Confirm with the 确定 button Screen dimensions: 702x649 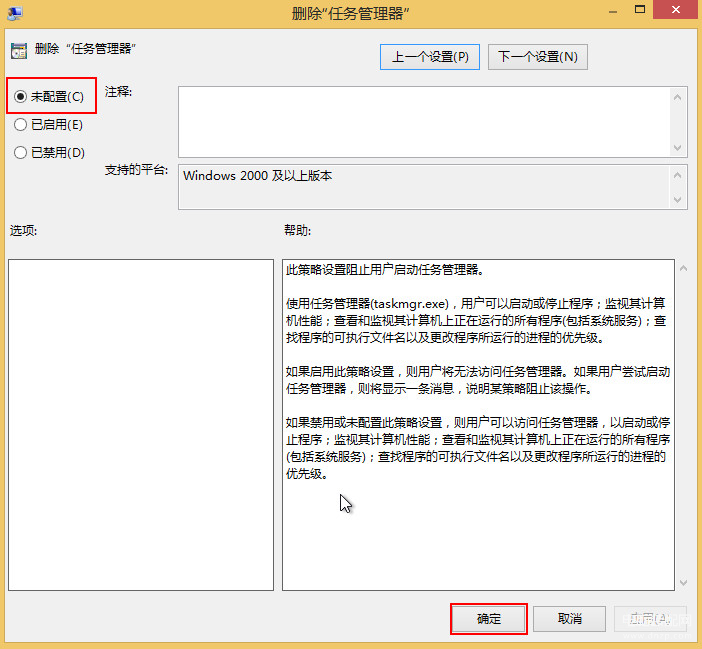tap(488, 619)
